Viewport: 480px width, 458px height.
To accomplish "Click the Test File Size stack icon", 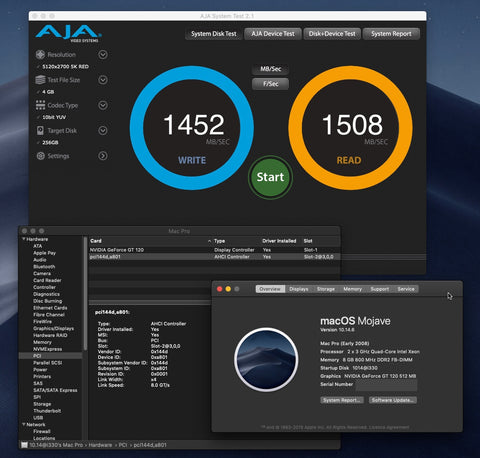I will point(40,80).
